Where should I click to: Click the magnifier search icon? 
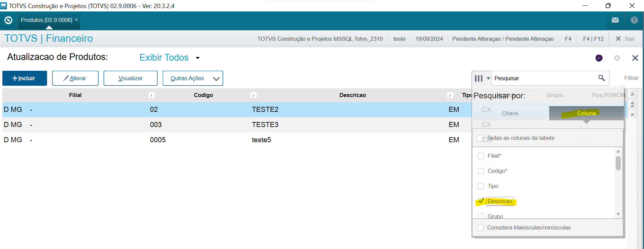click(x=602, y=78)
